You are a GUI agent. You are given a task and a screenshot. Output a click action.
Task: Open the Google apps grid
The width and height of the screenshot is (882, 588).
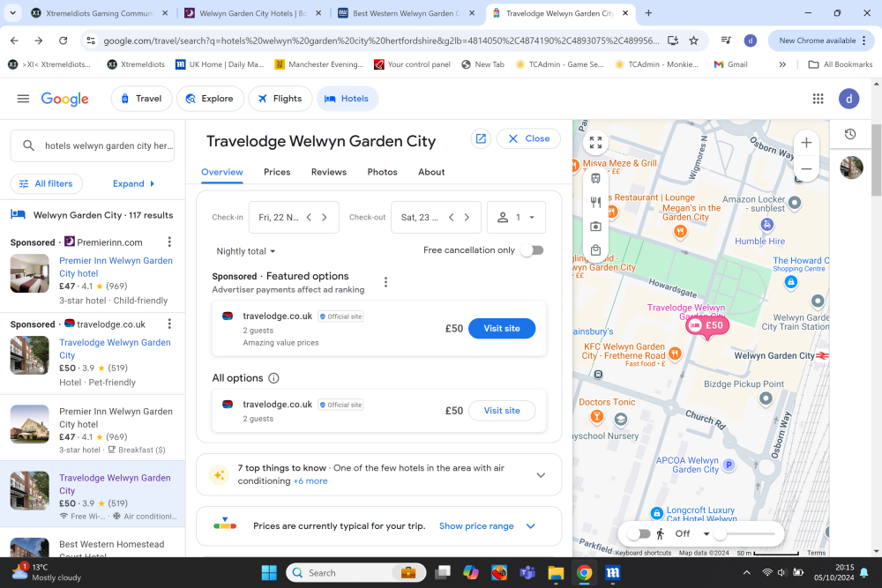coord(818,98)
